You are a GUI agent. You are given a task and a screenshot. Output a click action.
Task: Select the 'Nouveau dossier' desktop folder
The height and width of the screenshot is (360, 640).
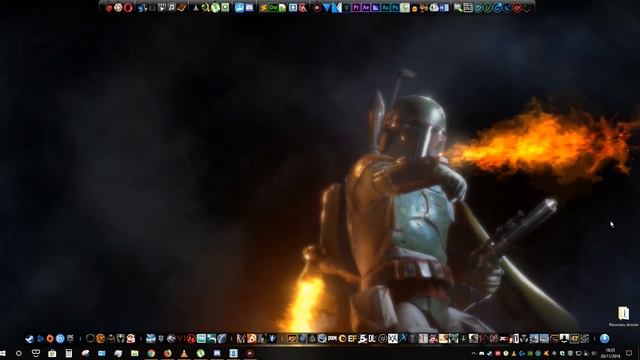click(623, 317)
